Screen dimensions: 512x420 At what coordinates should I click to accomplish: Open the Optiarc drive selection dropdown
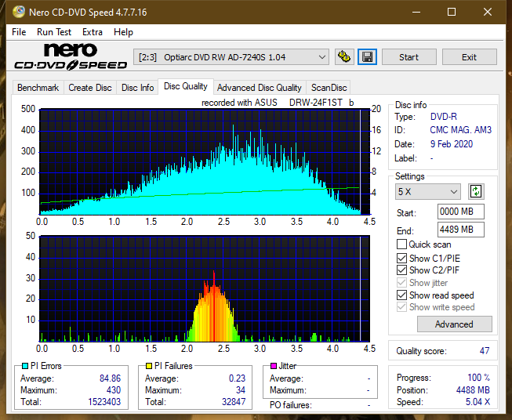pyautogui.click(x=231, y=57)
